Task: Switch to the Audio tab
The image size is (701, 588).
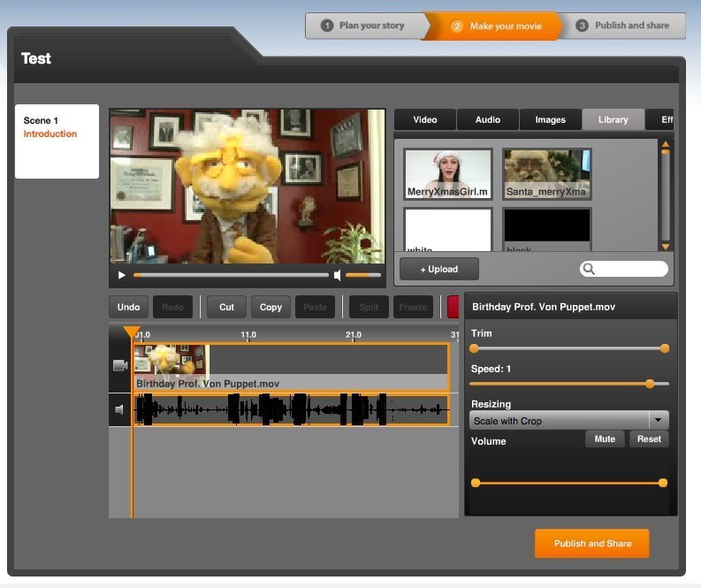Action: 487,120
